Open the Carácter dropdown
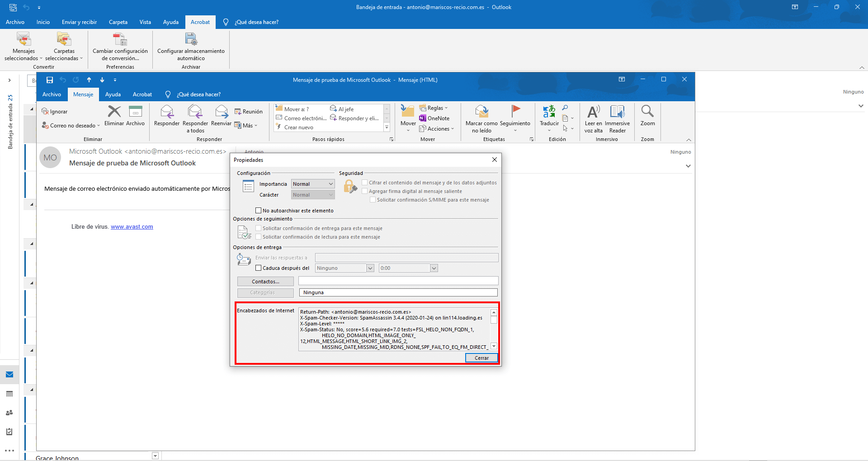Screen dimensions: 868x461 [313, 195]
